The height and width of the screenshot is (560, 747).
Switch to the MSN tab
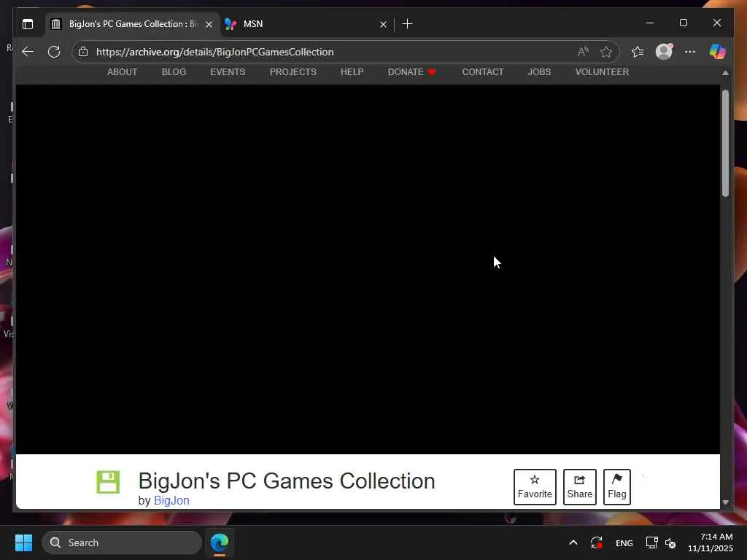pyautogui.click(x=307, y=24)
